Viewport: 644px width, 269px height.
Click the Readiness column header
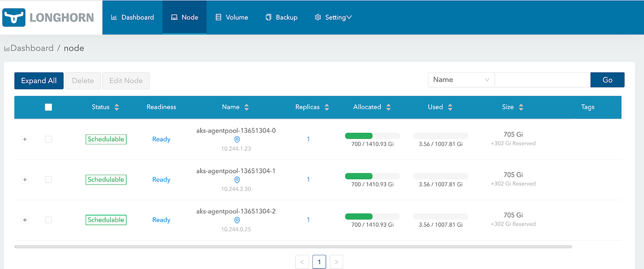(x=161, y=107)
